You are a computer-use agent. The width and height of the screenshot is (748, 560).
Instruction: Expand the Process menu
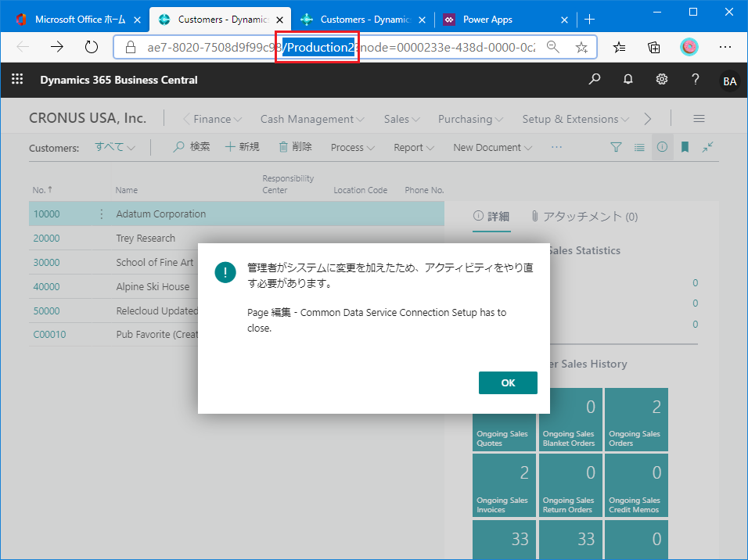(x=353, y=148)
